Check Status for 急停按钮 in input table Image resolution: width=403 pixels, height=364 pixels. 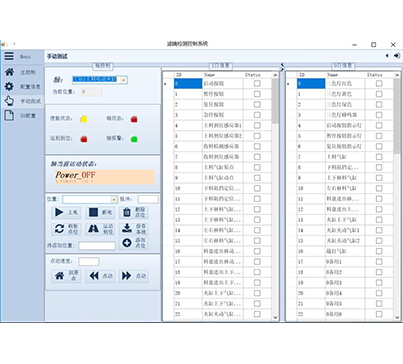pyautogui.click(x=257, y=115)
